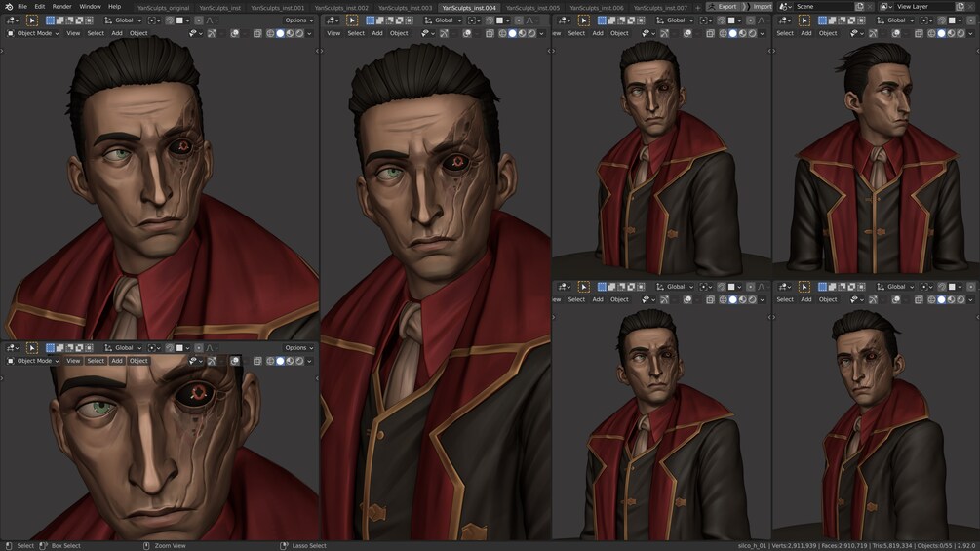Image resolution: width=980 pixels, height=551 pixels.
Task: Toggle X-ray in side-profile viewport
Action: [x=919, y=33]
